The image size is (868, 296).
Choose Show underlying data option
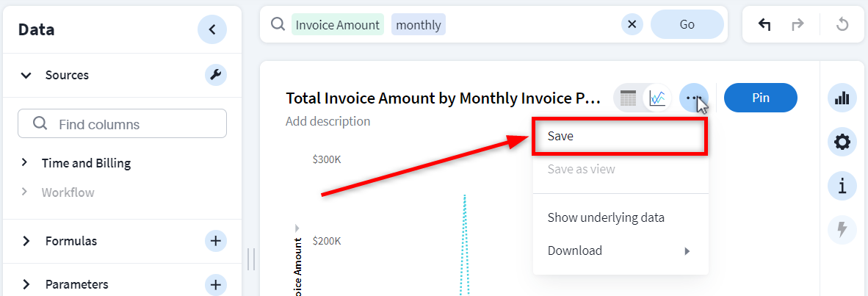[x=606, y=217]
